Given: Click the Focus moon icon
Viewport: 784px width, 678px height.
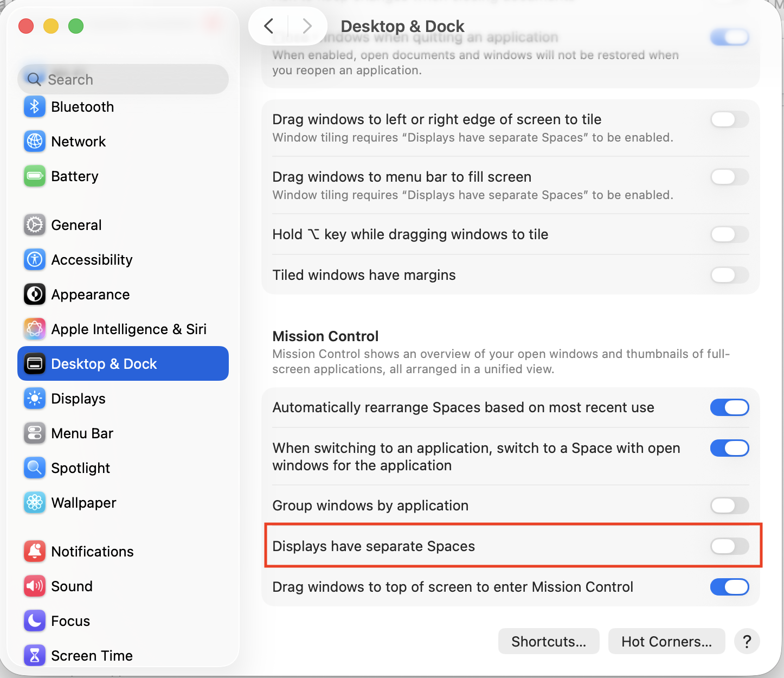Looking at the screenshot, I should (x=35, y=621).
